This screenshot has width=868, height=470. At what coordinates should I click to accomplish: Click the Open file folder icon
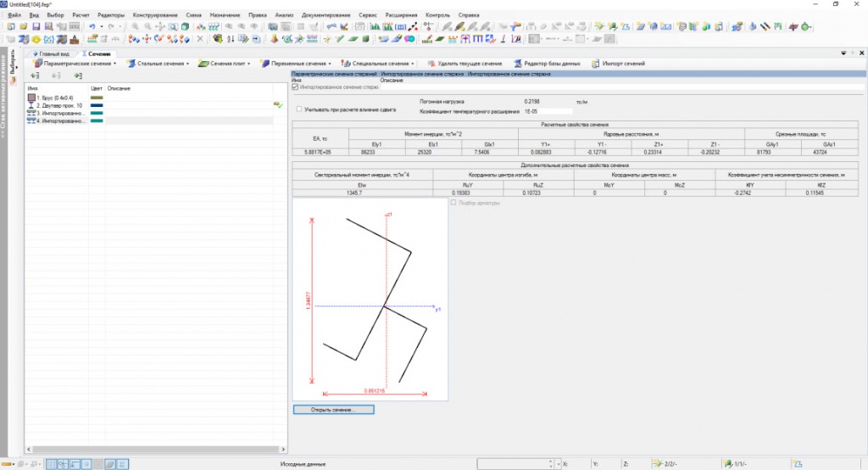coord(23,26)
